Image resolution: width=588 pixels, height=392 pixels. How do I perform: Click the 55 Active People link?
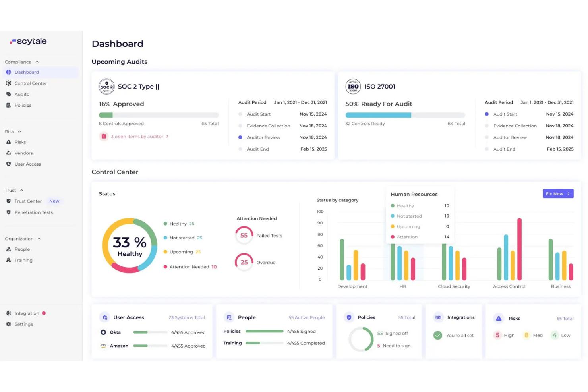(x=307, y=318)
